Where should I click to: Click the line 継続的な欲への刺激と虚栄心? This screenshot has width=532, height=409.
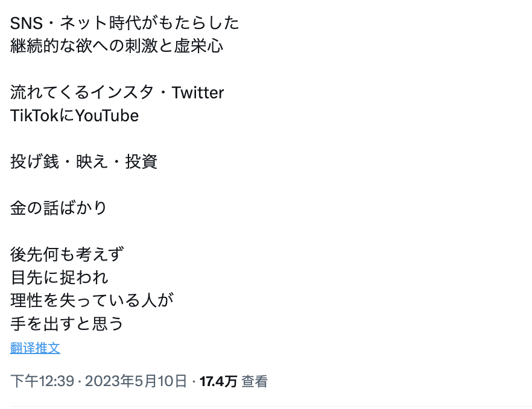(117, 46)
